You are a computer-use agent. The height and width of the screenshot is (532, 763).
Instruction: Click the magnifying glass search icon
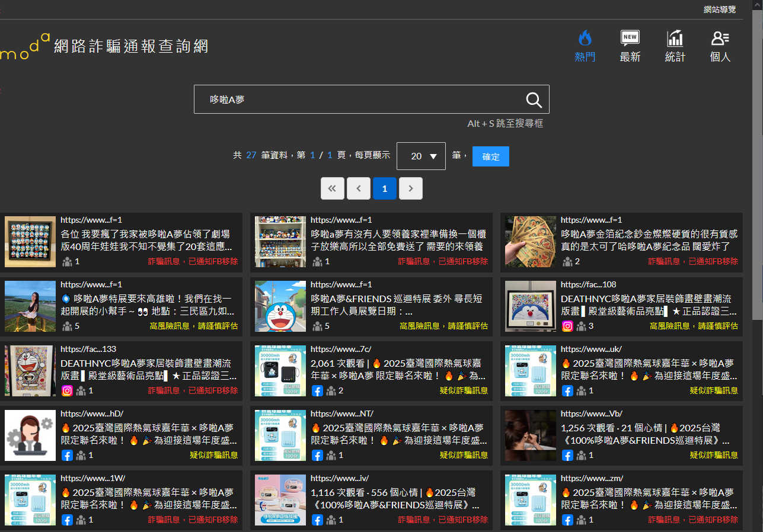point(534,100)
